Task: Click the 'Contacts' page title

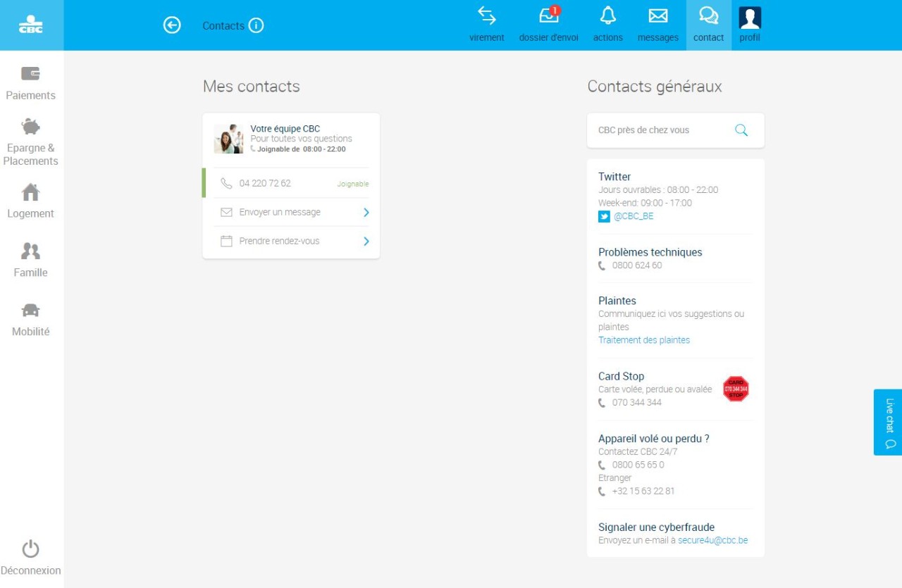Action: pyautogui.click(x=223, y=25)
